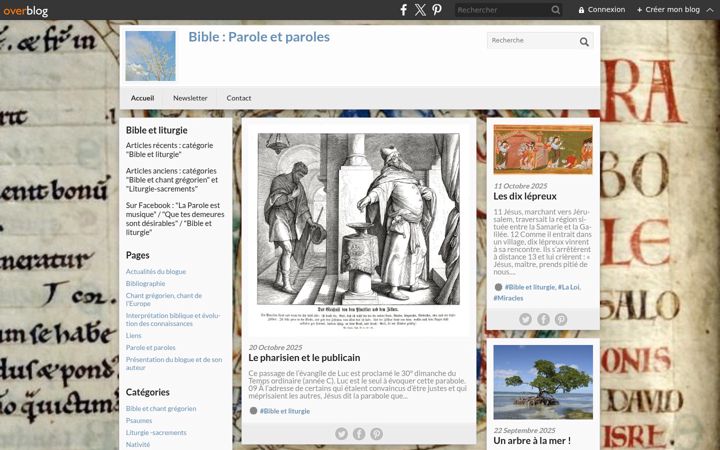Image resolution: width=720 pixels, height=450 pixels.
Task: Share Le pharisien et le publicain on Facebook
Action: tap(359, 433)
